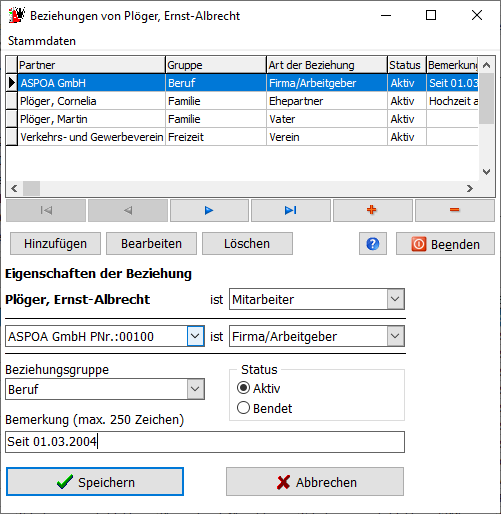Click the Beenden exit button

point(445,244)
